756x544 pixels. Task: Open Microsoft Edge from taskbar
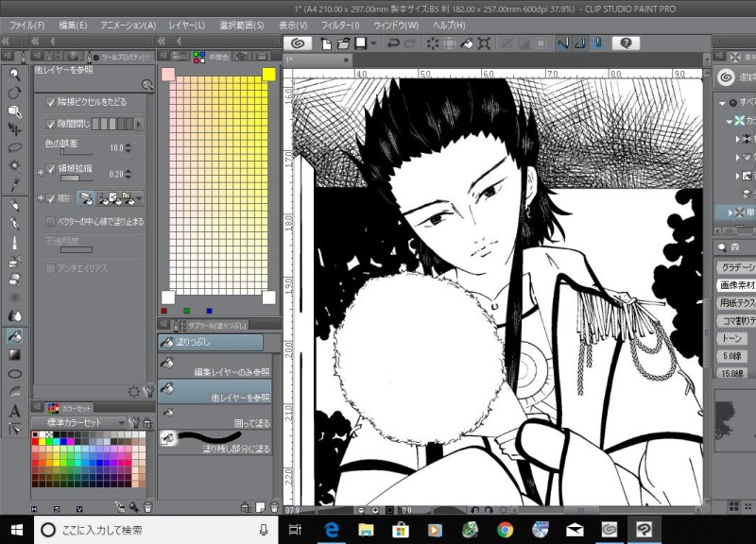(332, 530)
